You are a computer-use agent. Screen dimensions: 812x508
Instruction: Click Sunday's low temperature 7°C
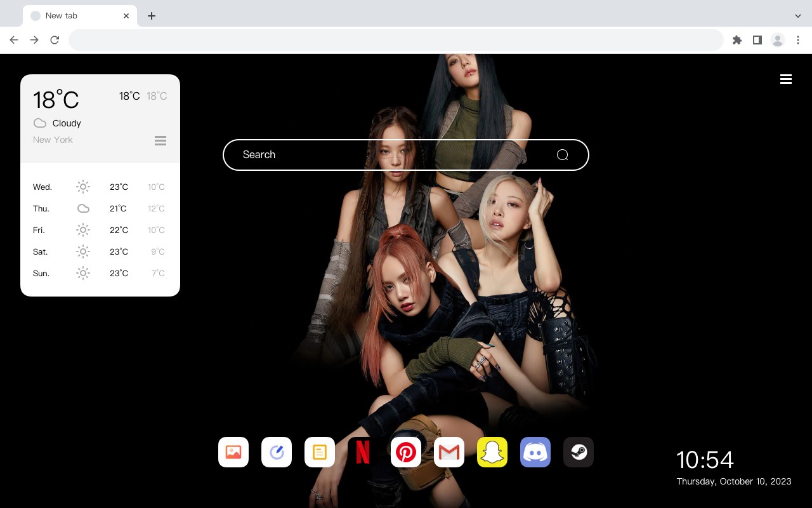158,273
